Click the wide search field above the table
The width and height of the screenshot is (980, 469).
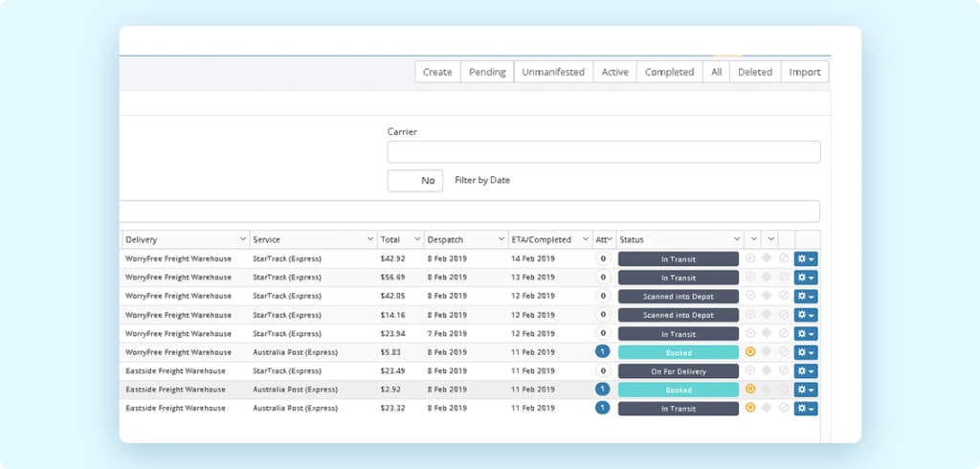tap(469, 212)
